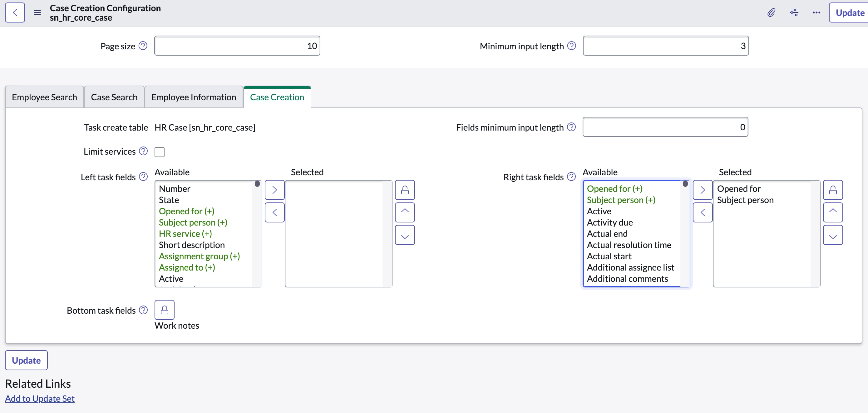Screen dimensions: 868x413
Task: Expand Assigned to (+) in Left Available
Action: [x=187, y=267]
